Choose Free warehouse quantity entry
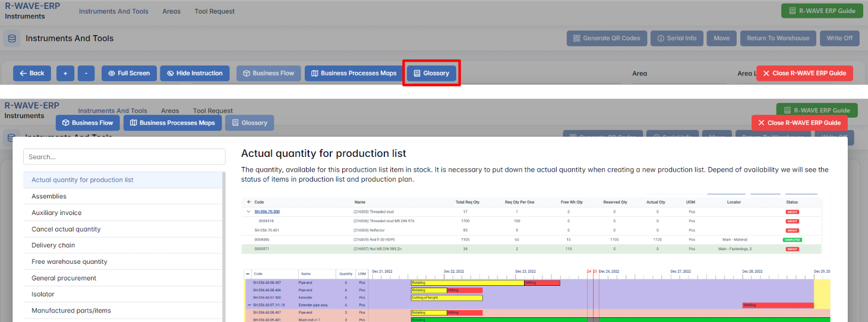Screen dimensions: 868x322 pos(69,261)
